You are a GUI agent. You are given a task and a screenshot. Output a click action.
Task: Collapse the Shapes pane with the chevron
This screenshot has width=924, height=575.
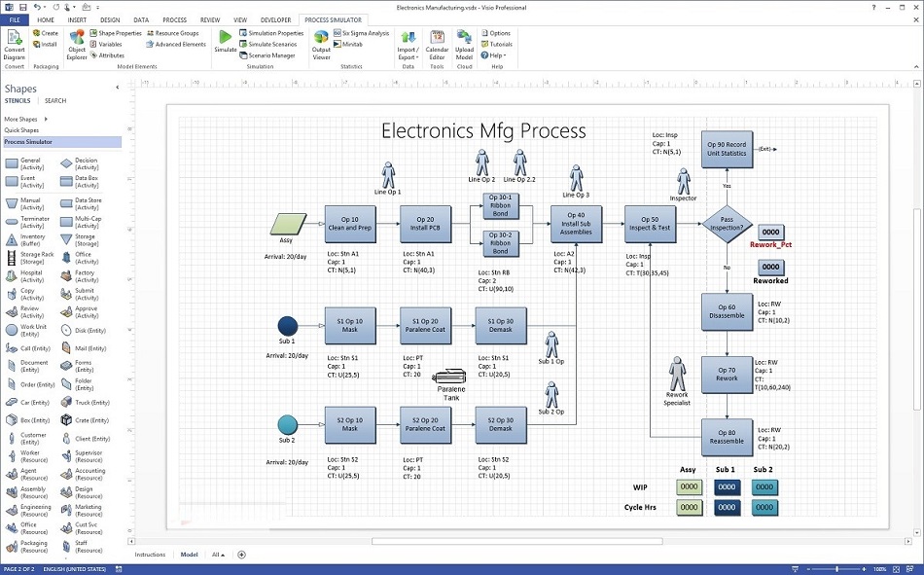118,88
